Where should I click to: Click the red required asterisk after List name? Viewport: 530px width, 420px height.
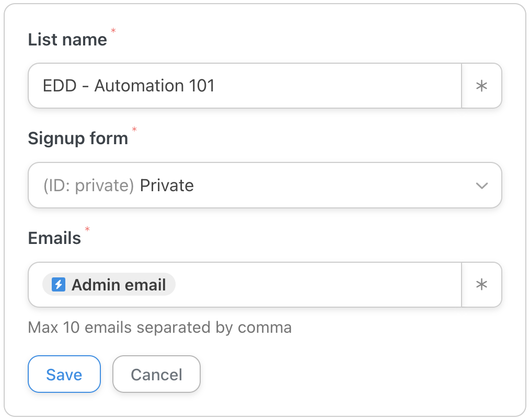coord(113,31)
